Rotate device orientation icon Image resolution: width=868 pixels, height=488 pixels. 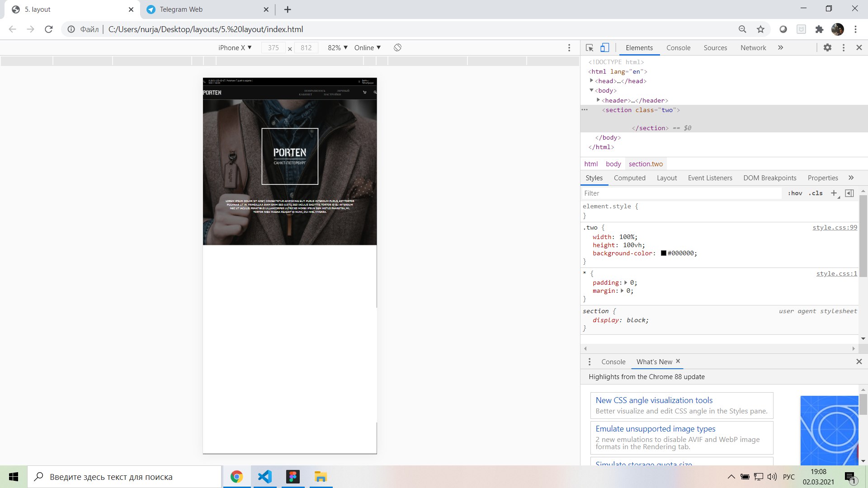tap(397, 47)
